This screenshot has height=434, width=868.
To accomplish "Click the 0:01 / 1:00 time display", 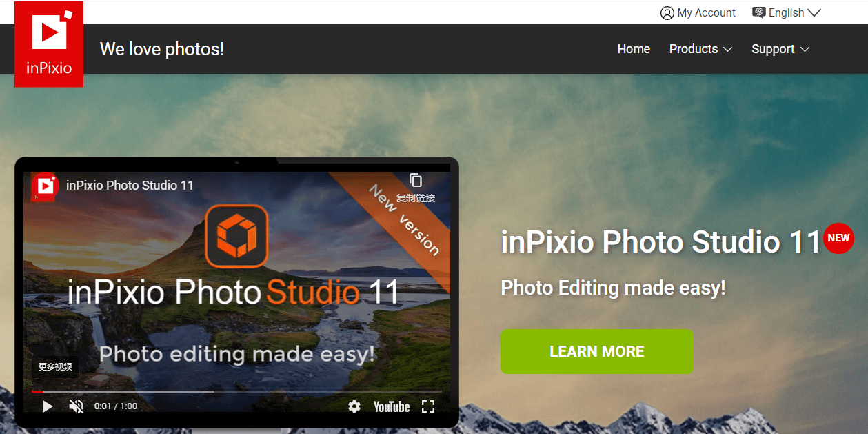I will pyautogui.click(x=116, y=406).
